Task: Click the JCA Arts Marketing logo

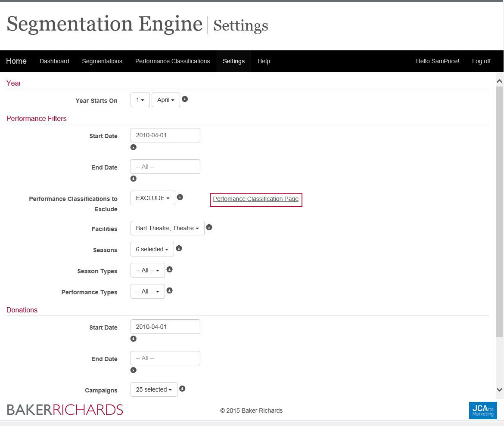Action: 483,410
